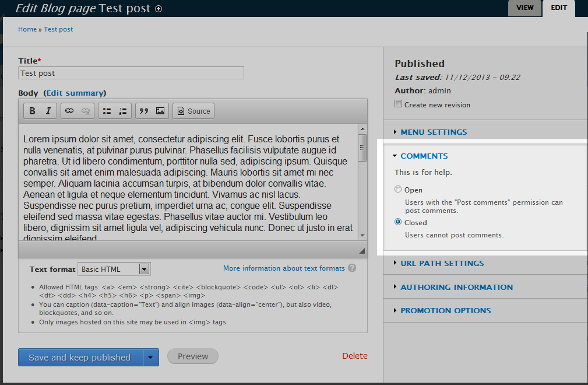Expand Authoring Information section
Image resolution: width=588 pixels, height=385 pixels.
(457, 288)
